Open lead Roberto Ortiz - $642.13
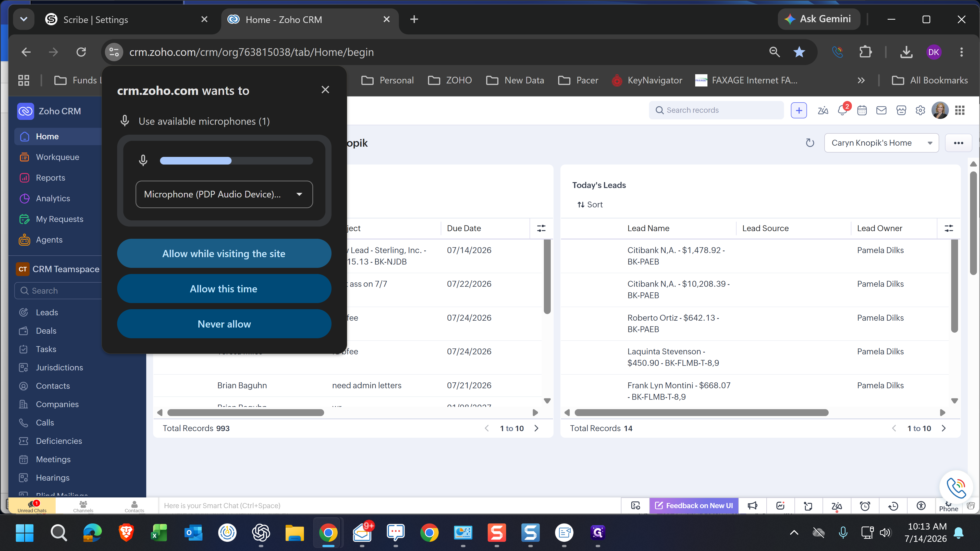 (673, 324)
